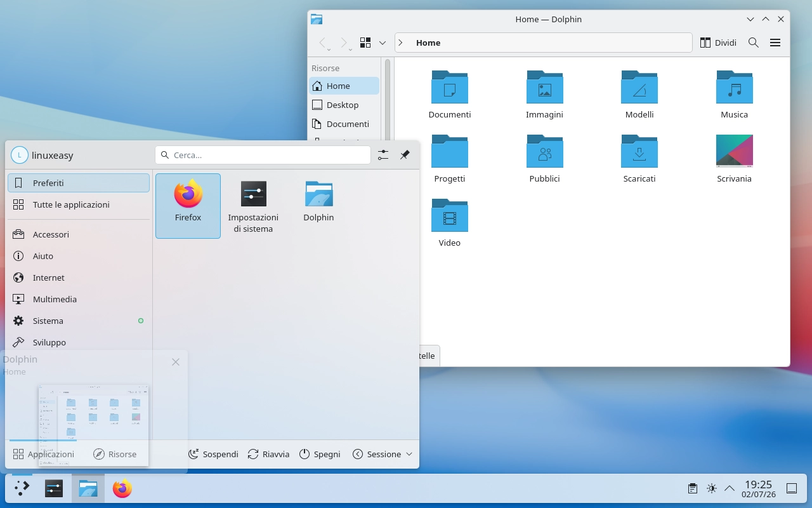Open the Musica folder in Dolphin
The image size is (812, 508).
(734, 94)
